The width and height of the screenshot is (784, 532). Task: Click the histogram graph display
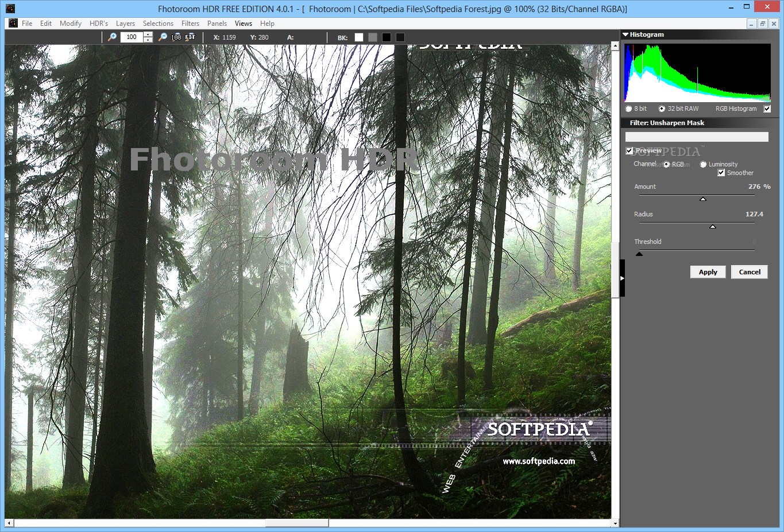[697, 73]
